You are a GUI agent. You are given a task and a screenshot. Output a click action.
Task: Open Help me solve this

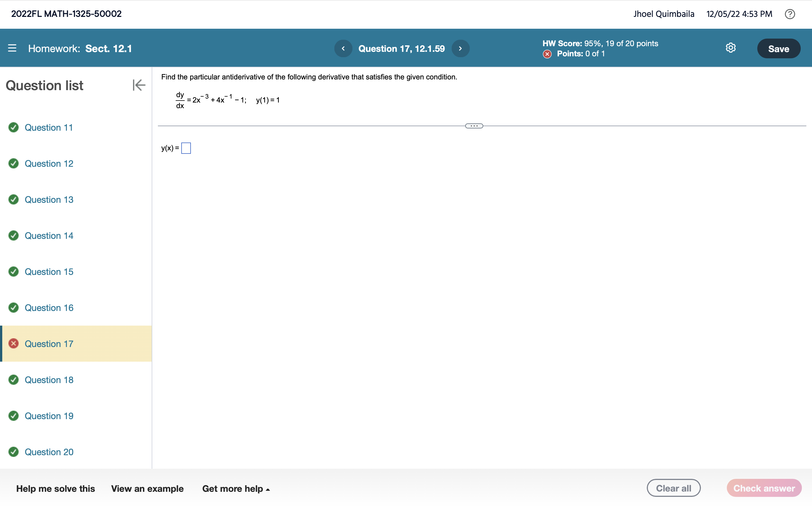tap(56, 488)
